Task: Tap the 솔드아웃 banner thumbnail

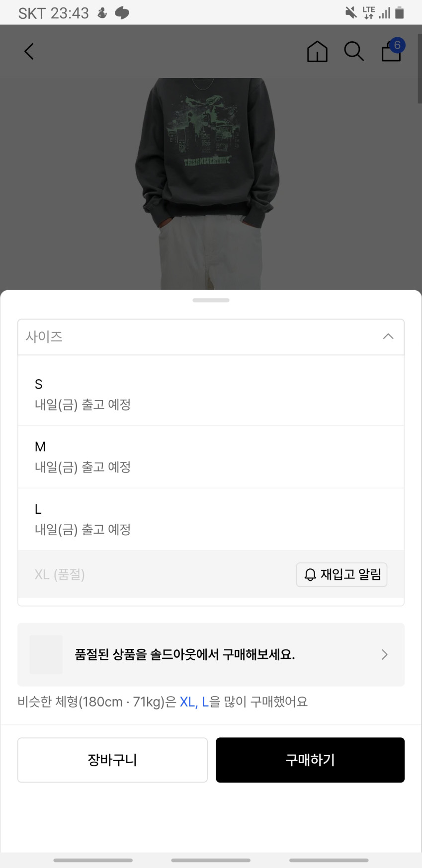Action: 46,654
